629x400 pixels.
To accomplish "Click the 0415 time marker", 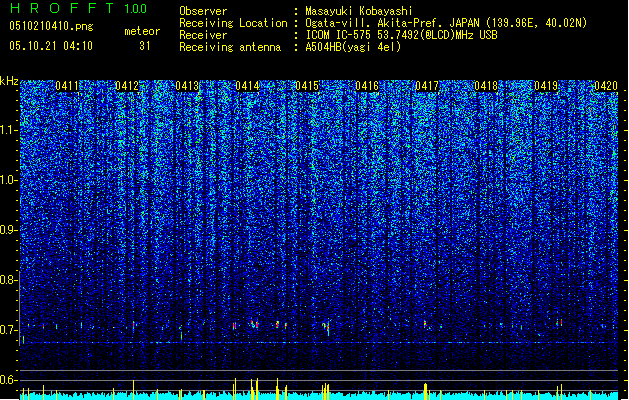I will [307, 86].
